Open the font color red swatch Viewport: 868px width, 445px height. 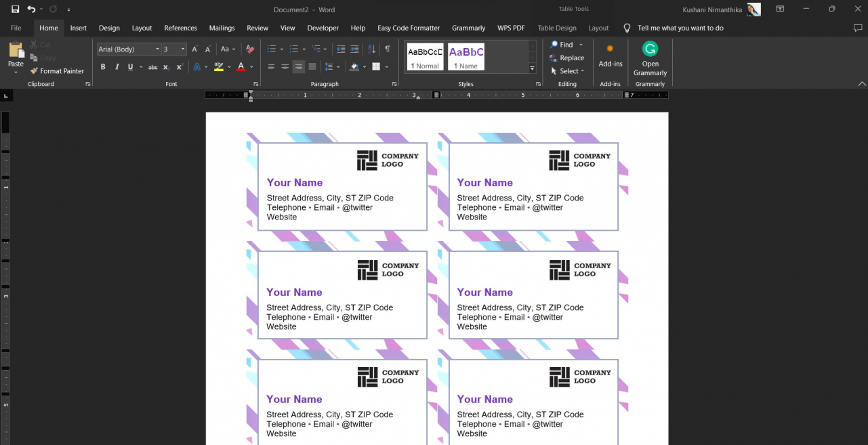[241, 66]
